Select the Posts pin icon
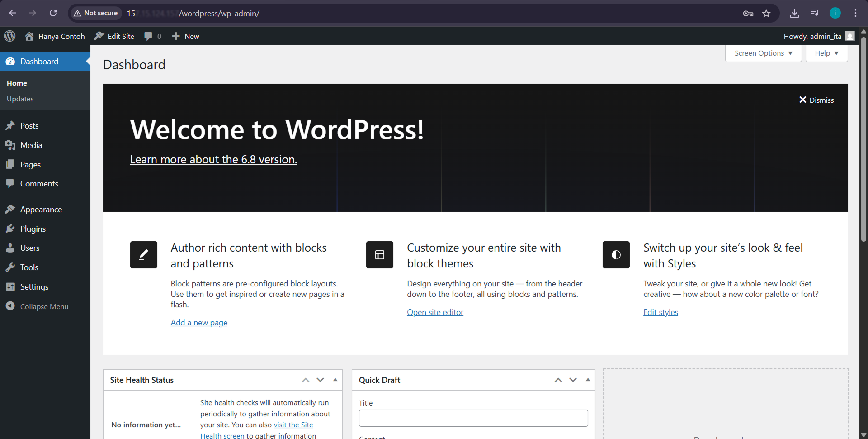This screenshot has height=439, width=868. [x=10, y=125]
